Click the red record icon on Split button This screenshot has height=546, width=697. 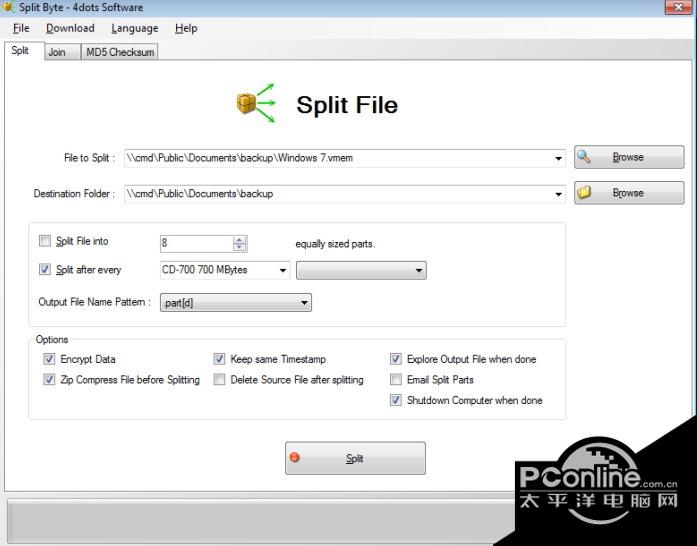point(294,458)
